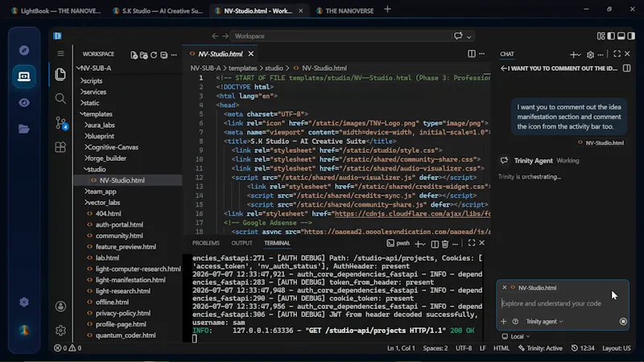The image size is (644, 362).
Task: Switch to THE NANOVERSE browser tab
Action: (x=345, y=11)
